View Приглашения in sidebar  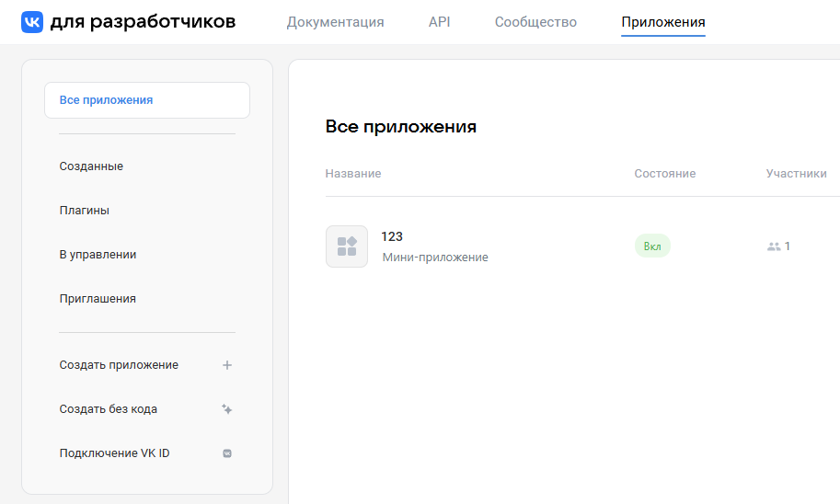[x=98, y=299]
